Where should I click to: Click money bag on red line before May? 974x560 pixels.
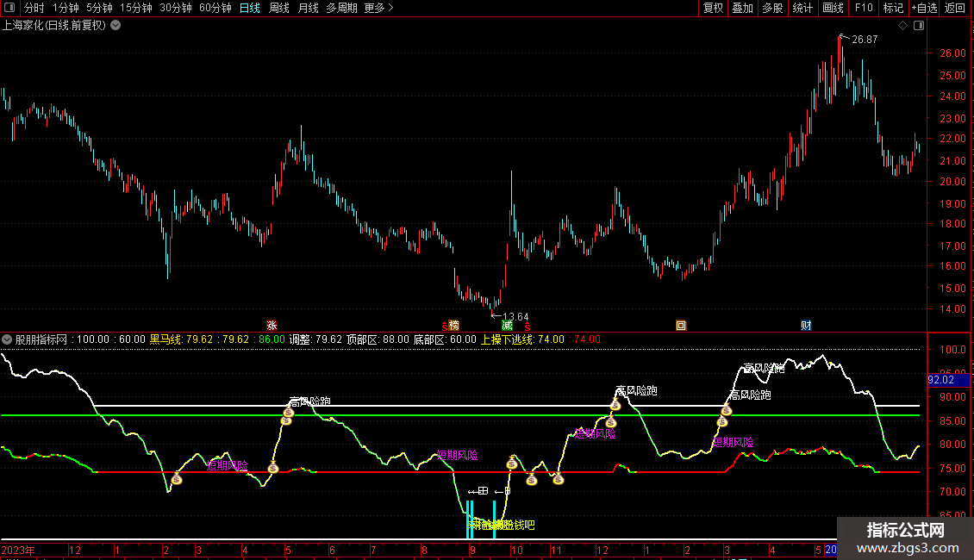click(273, 468)
